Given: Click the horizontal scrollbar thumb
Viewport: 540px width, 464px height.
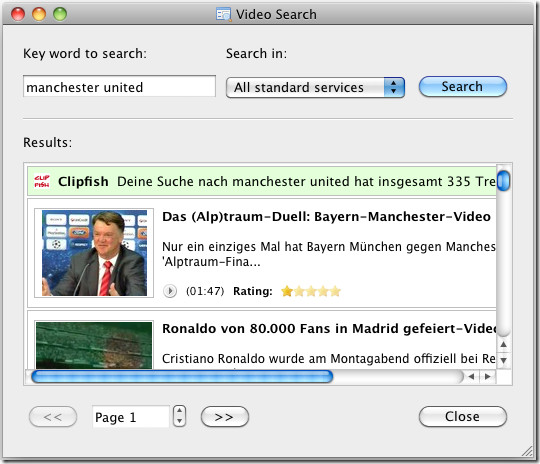Looking at the screenshot, I should pyautogui.click(x=182, y=377).
